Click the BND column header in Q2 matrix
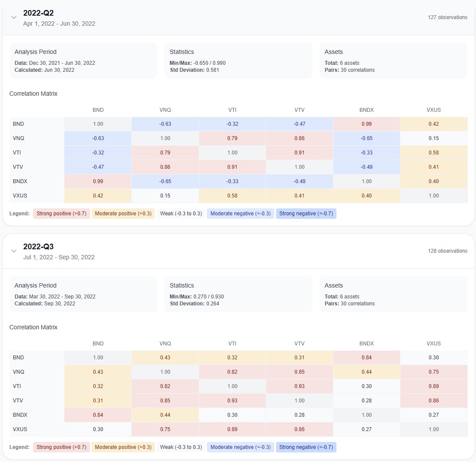The width and height of the screenshot is (476, 462). click(98, 110)
